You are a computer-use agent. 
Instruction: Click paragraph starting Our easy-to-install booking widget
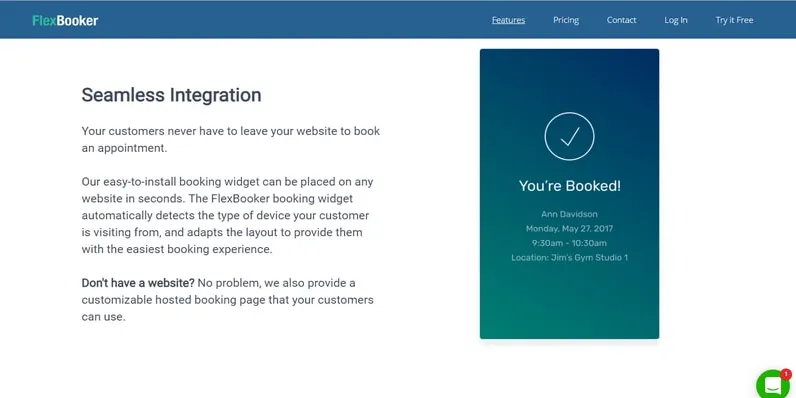(x=227, y=215)
